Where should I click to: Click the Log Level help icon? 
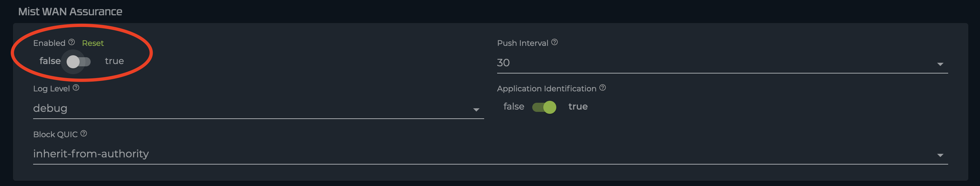coord(76,88)
